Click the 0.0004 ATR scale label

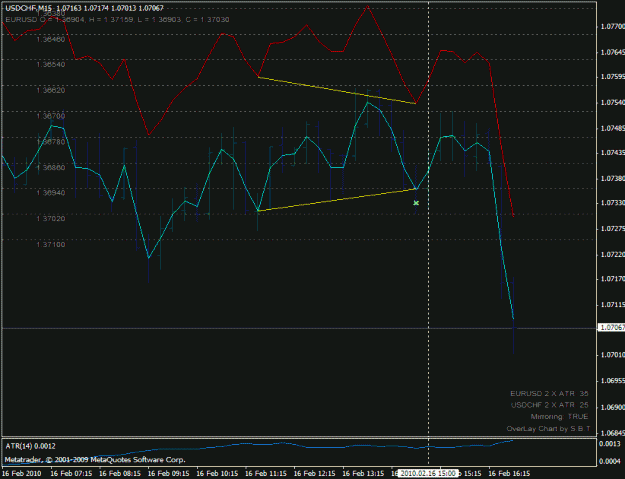(610, 461)
